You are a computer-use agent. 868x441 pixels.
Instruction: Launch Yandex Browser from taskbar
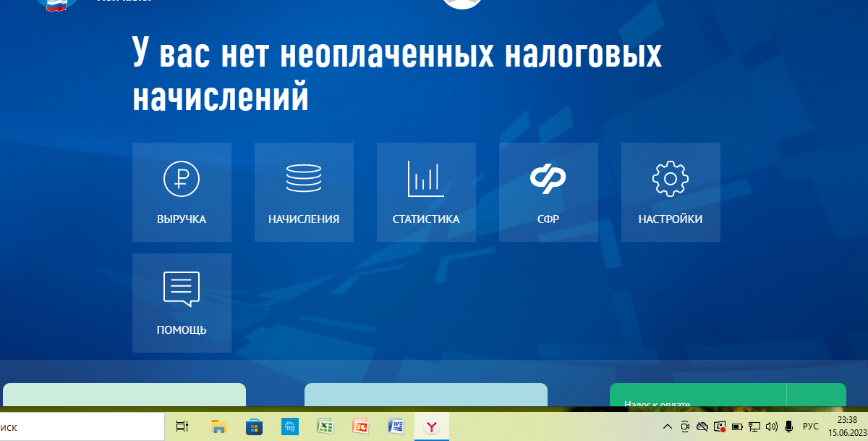coord(432,427)
